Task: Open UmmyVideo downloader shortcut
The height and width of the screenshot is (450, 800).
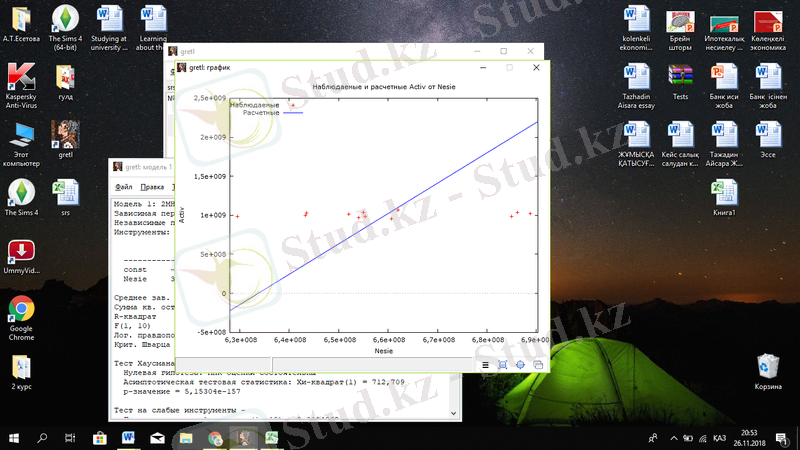Action: [21, 257]
